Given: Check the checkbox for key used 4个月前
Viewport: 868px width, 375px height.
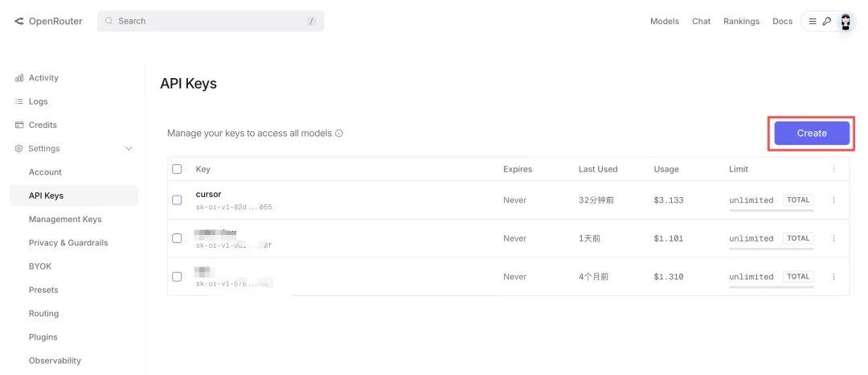Looking at the screenshot, I should click(x=177, y=276).
